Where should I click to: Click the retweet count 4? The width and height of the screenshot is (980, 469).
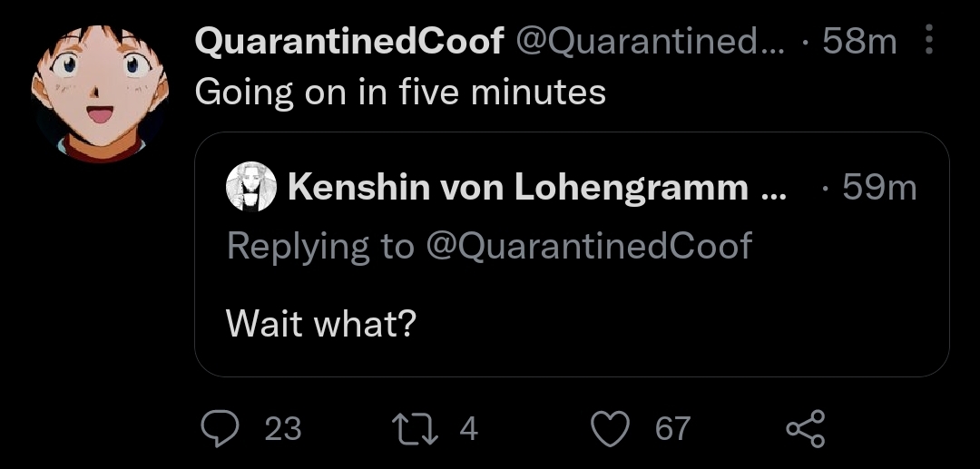point(469,430)
